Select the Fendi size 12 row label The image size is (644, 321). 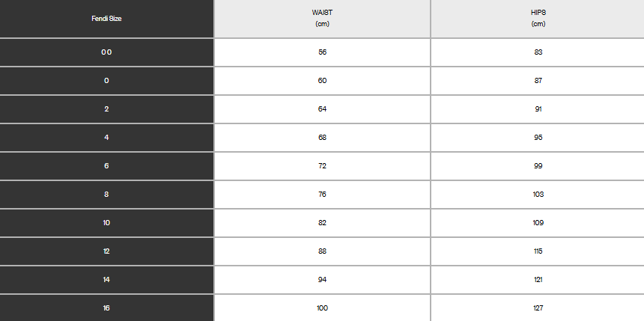[106, 251]
